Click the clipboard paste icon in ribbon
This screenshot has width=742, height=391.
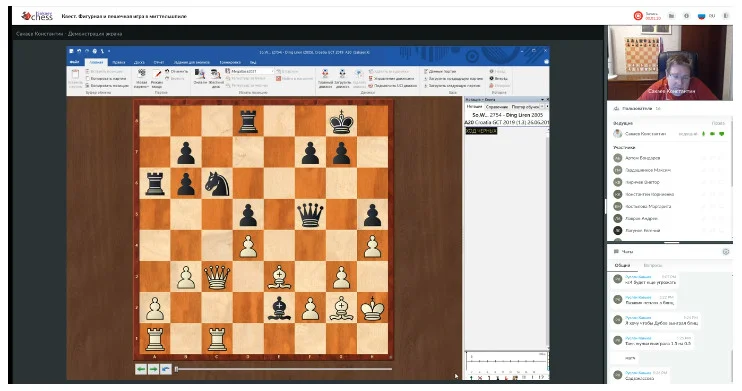[x=75, y=74]
